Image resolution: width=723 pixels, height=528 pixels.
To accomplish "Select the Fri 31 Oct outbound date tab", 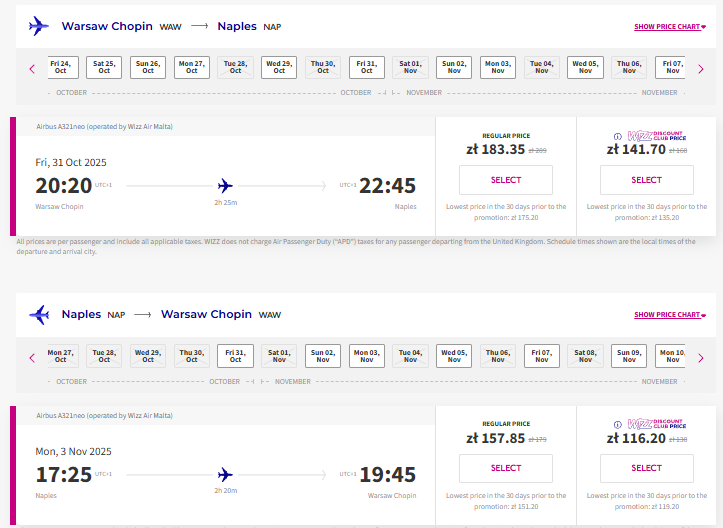I will [367, 67].
